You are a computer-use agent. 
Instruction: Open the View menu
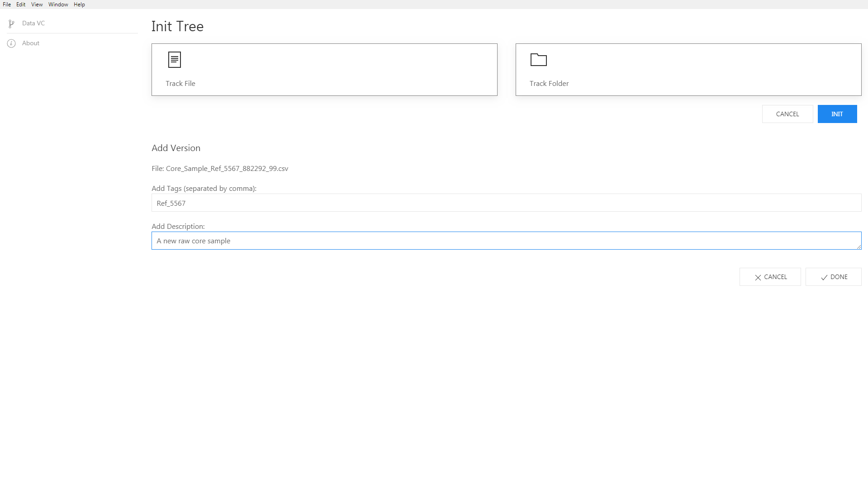tap(37, 5)
